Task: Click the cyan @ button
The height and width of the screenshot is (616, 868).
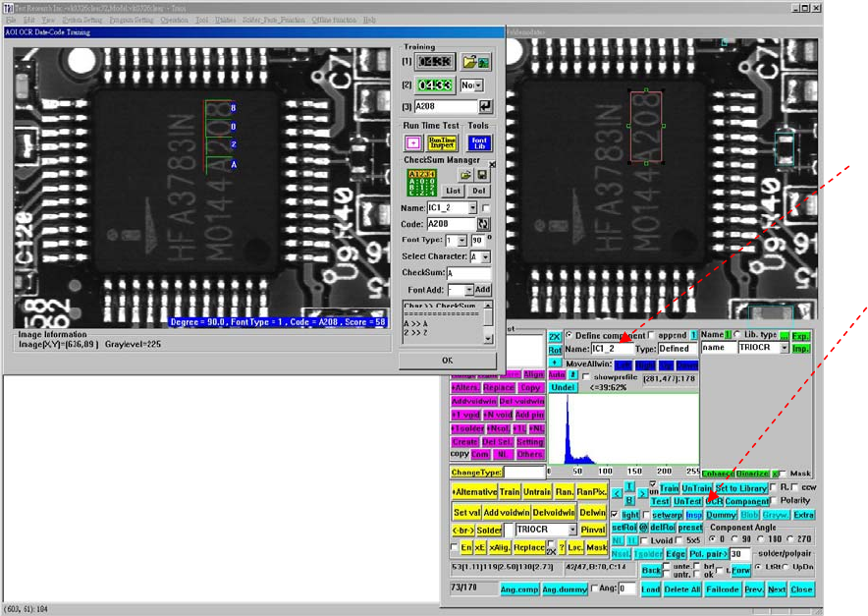Action: pyautogui.click(x=643, y=528)
